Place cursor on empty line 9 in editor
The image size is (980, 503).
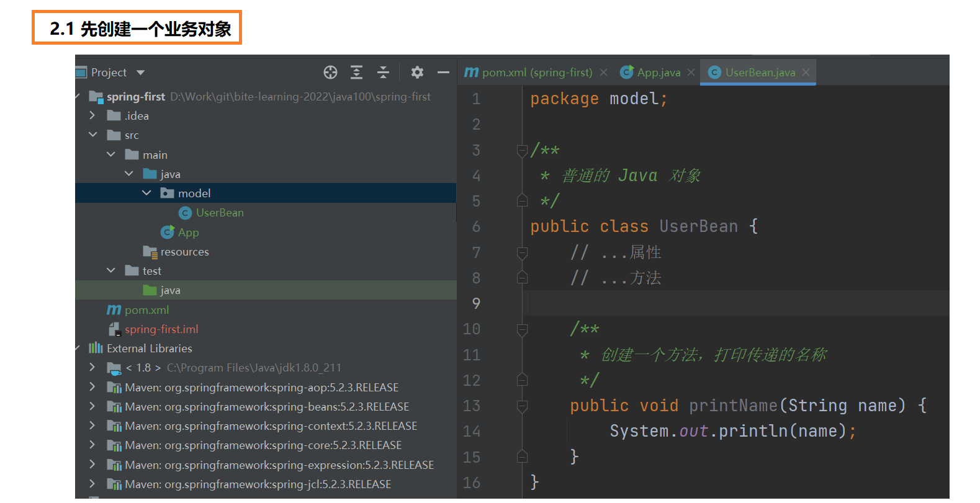[x=739, y=304]
